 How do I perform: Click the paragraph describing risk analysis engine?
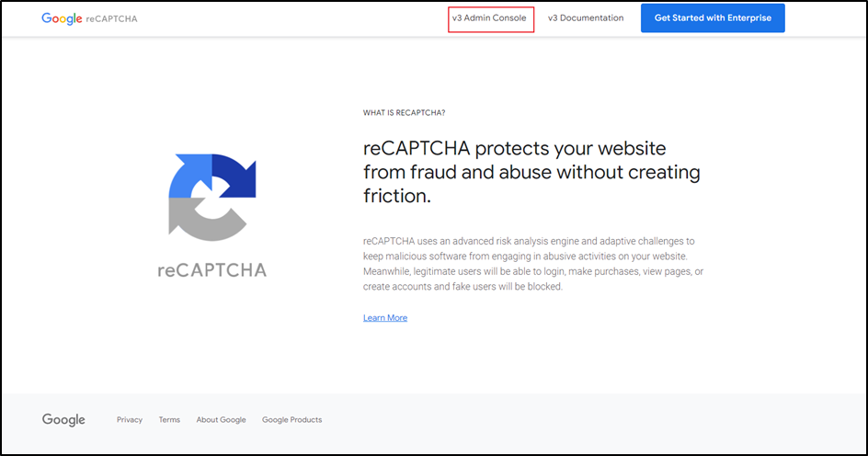[x=533, y=264]
